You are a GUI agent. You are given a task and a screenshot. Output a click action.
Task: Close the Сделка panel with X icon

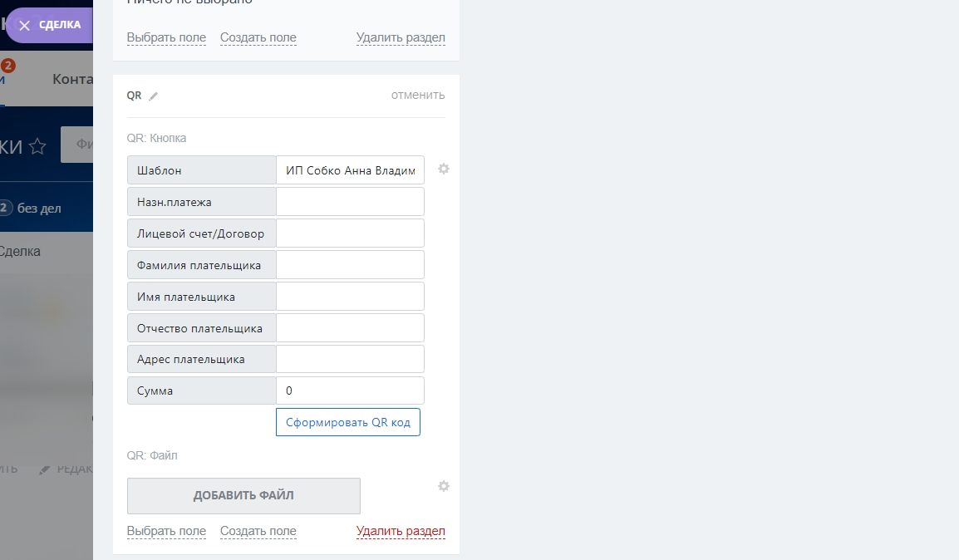coord(24,26)
